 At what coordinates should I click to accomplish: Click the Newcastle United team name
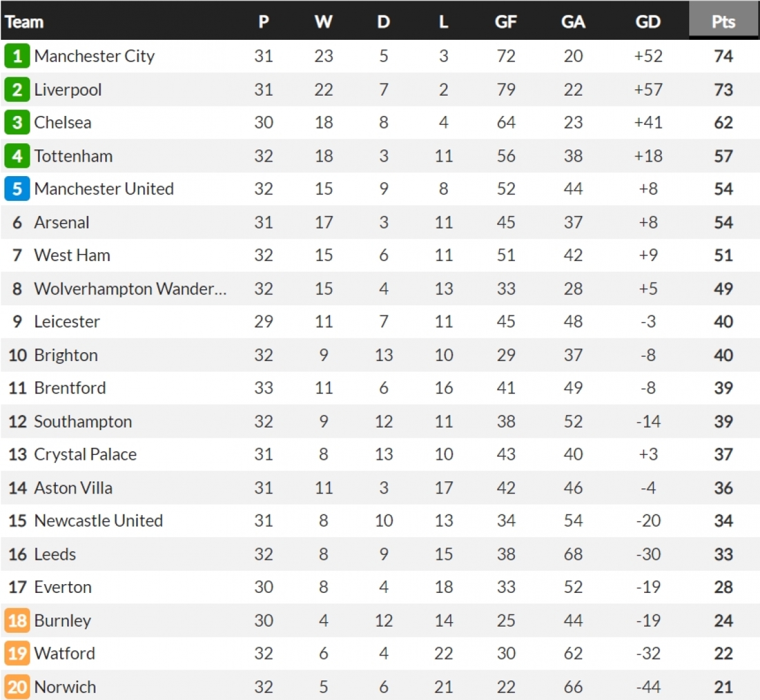tap(98, 521)
